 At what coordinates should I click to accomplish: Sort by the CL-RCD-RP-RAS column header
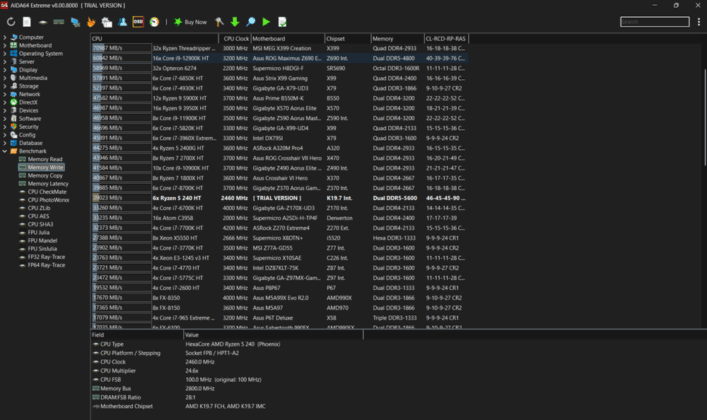point(446,39)
